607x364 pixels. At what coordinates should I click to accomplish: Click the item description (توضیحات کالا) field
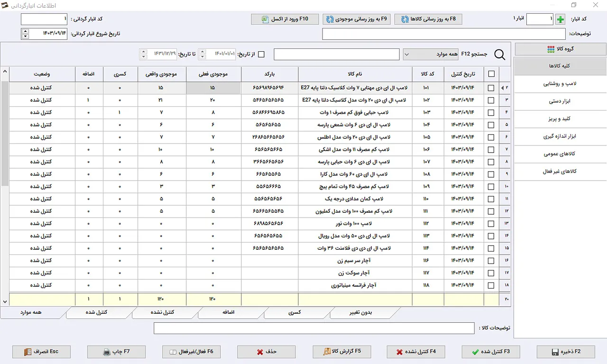point(314,328)
